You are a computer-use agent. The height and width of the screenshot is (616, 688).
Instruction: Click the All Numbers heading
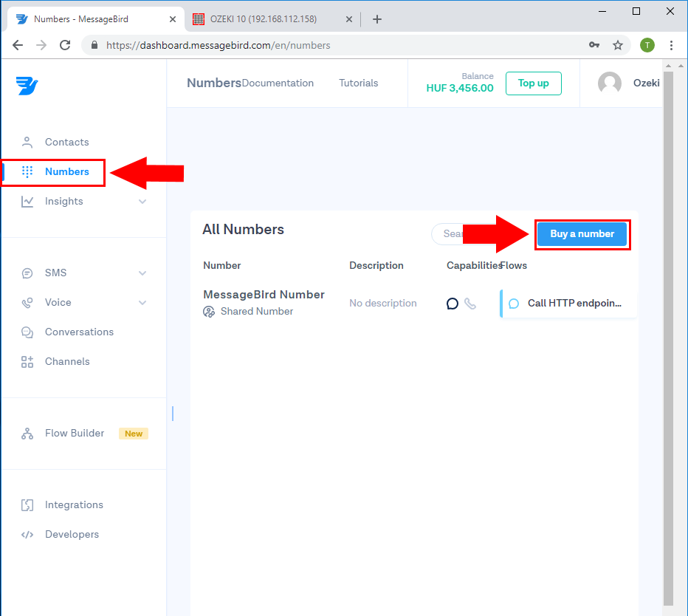point(243,230)
